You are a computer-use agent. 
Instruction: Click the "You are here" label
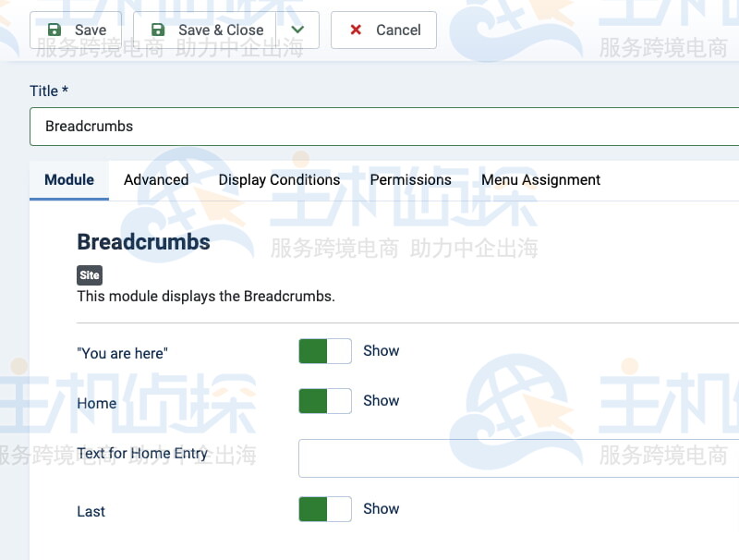[123, 353]
